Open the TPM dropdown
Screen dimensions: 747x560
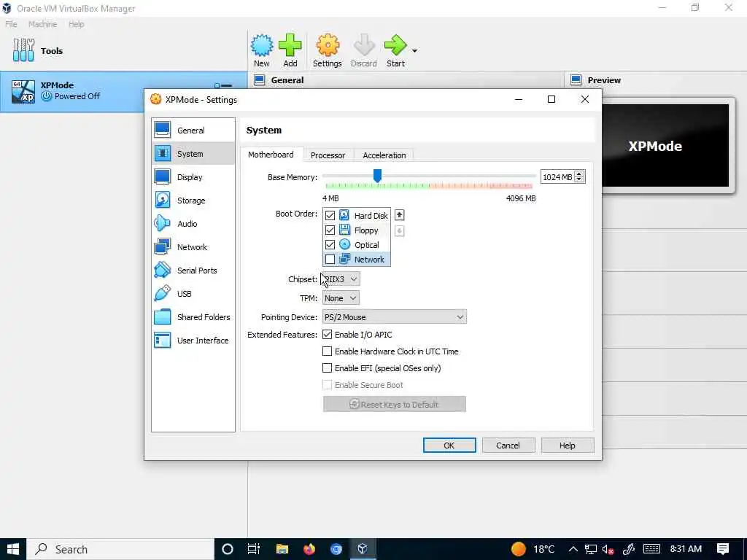coord(341,298)
